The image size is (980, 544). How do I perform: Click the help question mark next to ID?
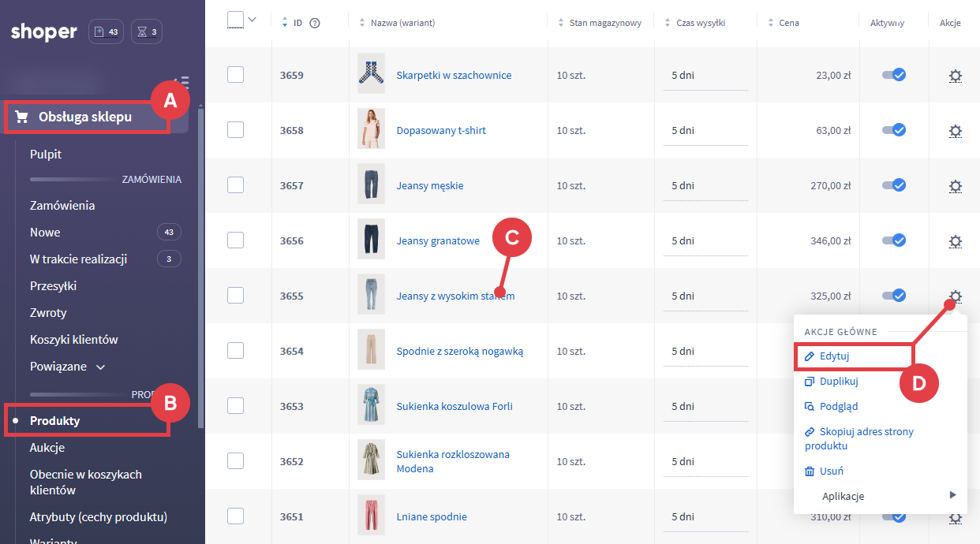tap(315, 23)
